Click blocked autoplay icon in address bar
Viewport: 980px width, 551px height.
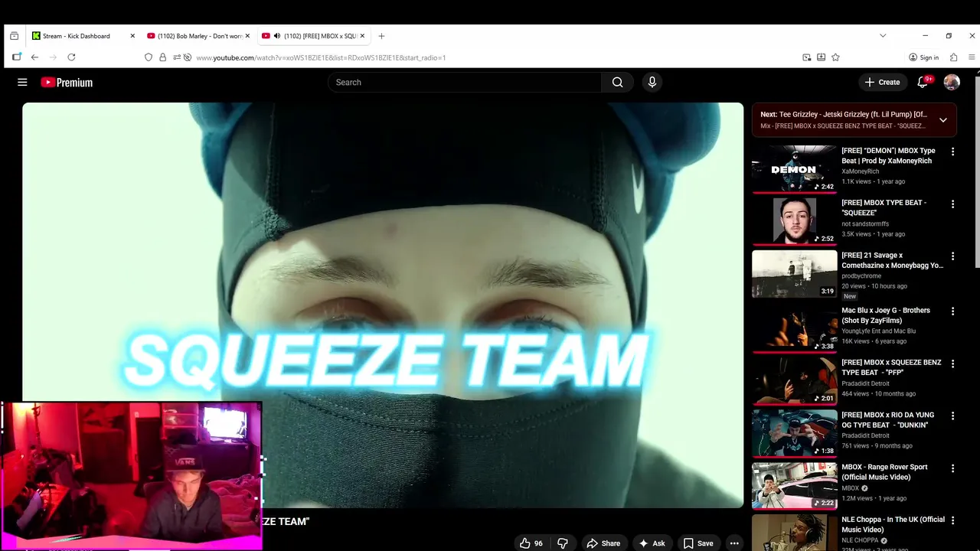(x=188, y=57)
